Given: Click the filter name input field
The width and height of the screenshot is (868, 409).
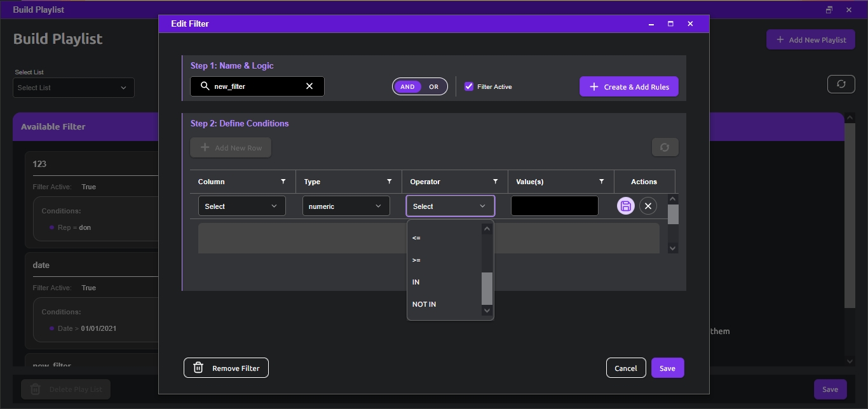Looking at the screenshot, I should pos(257,86).
